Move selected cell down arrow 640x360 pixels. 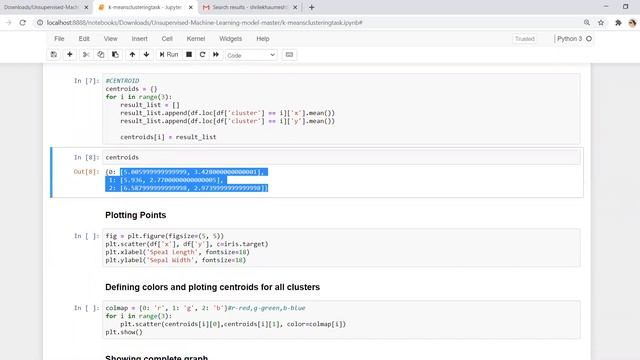[147, 55]
